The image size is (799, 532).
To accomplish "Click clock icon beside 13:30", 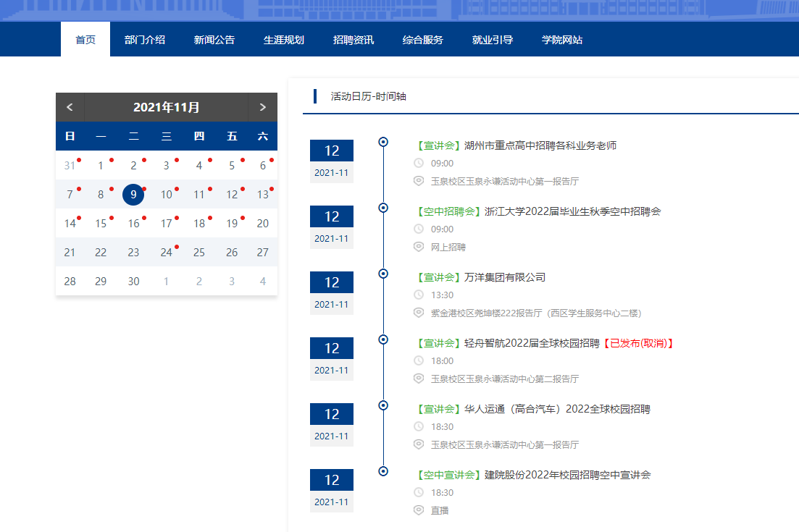I will coord(419,295).
